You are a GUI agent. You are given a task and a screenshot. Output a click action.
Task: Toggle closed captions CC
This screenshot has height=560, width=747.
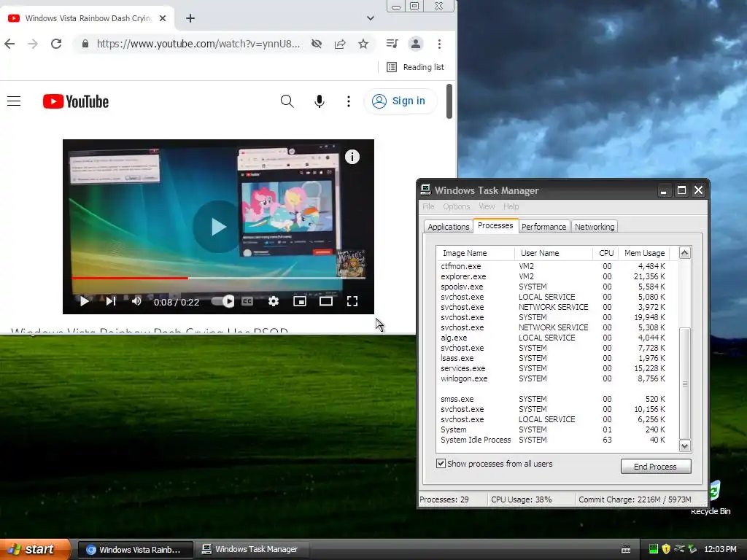click(247, 301)
